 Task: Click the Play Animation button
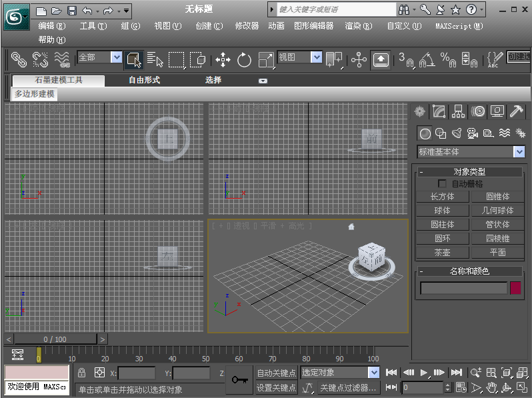tap(424, 373)
